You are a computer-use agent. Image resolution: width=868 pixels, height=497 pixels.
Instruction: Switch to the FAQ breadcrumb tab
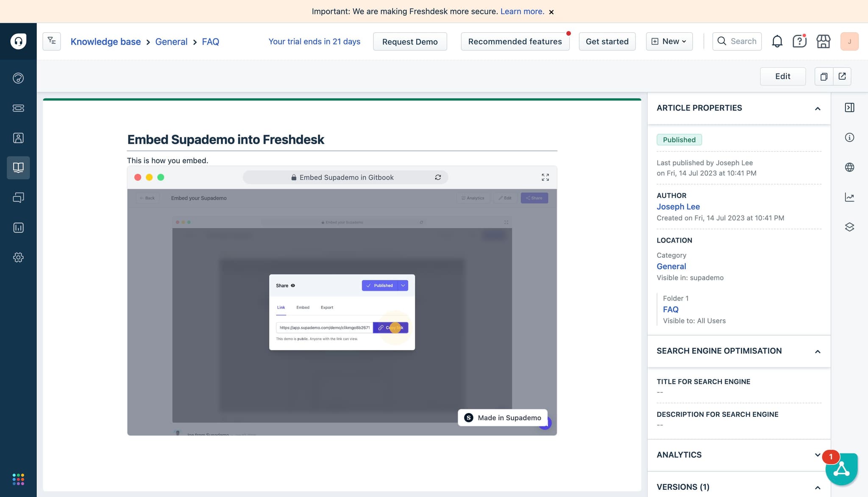pos(210,42)
